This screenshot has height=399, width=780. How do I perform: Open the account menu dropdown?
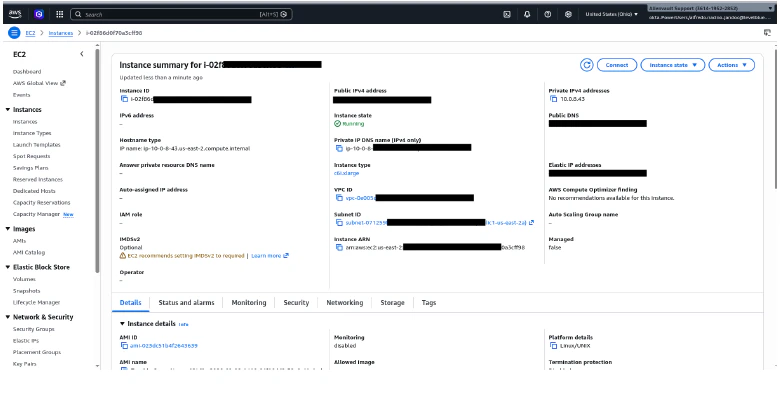point(711,8)
